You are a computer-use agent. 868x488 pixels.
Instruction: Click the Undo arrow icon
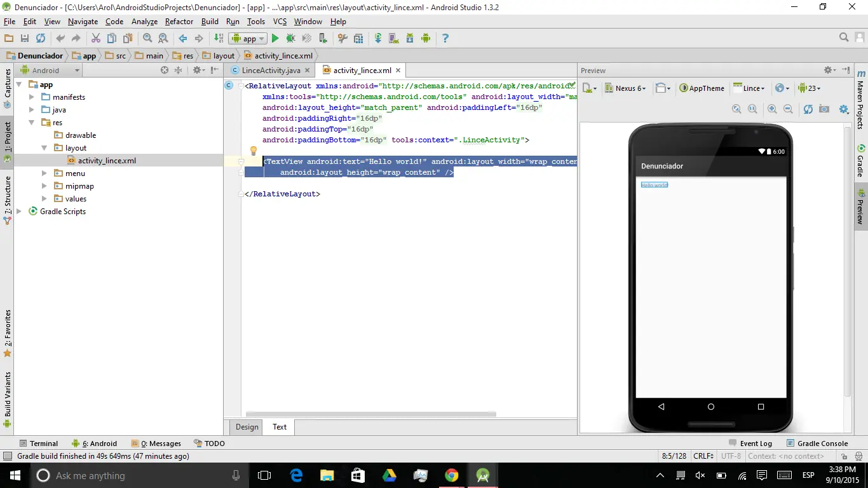point(60,38)
